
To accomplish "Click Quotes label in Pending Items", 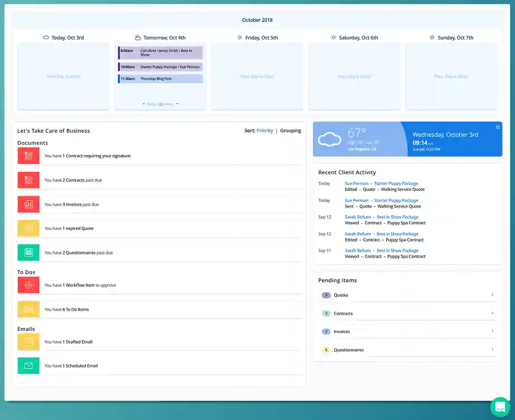I will coord(341,295).
